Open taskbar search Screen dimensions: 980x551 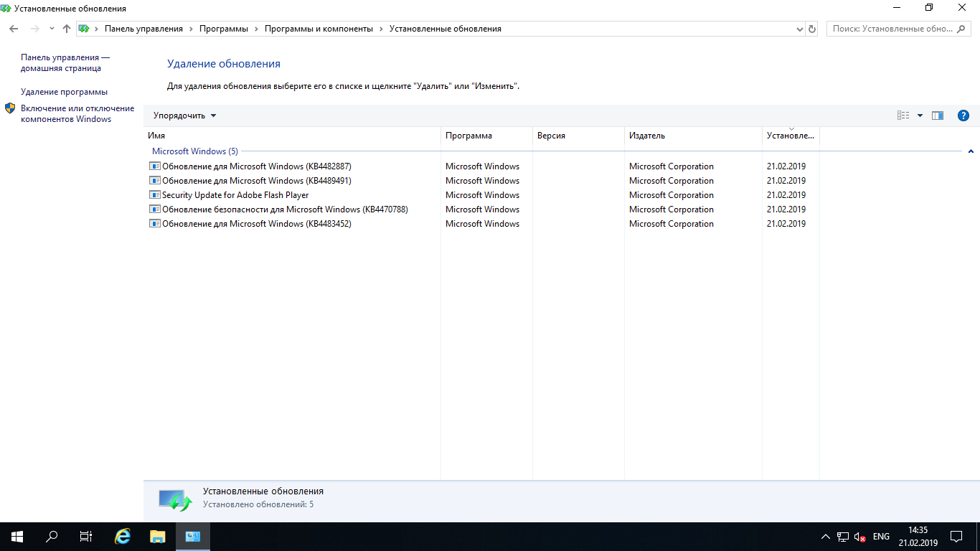52,537
